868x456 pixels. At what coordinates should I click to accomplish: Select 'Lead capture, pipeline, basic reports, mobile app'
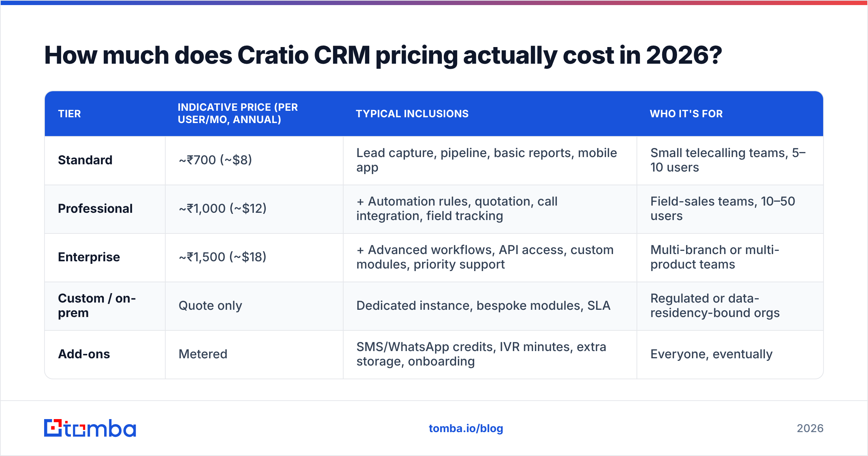point(486,160)
